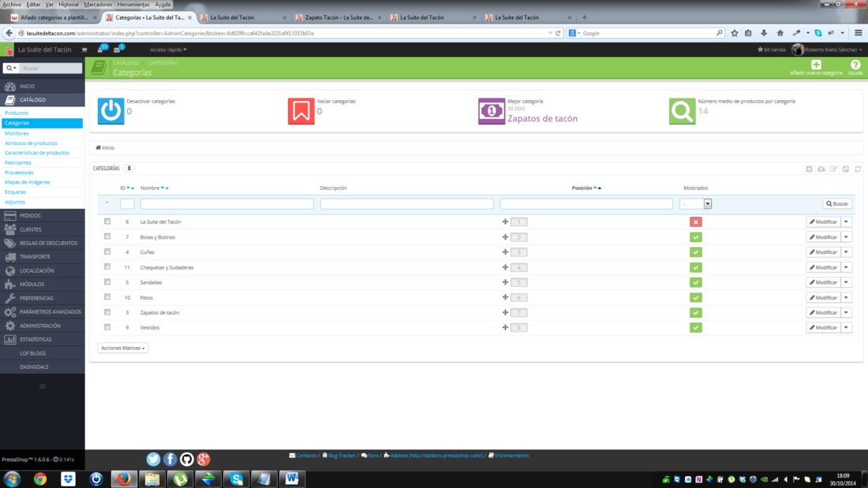Click refresh list icon in categories panel
Screen dimensions: 868x488
[x=858, y=169]
